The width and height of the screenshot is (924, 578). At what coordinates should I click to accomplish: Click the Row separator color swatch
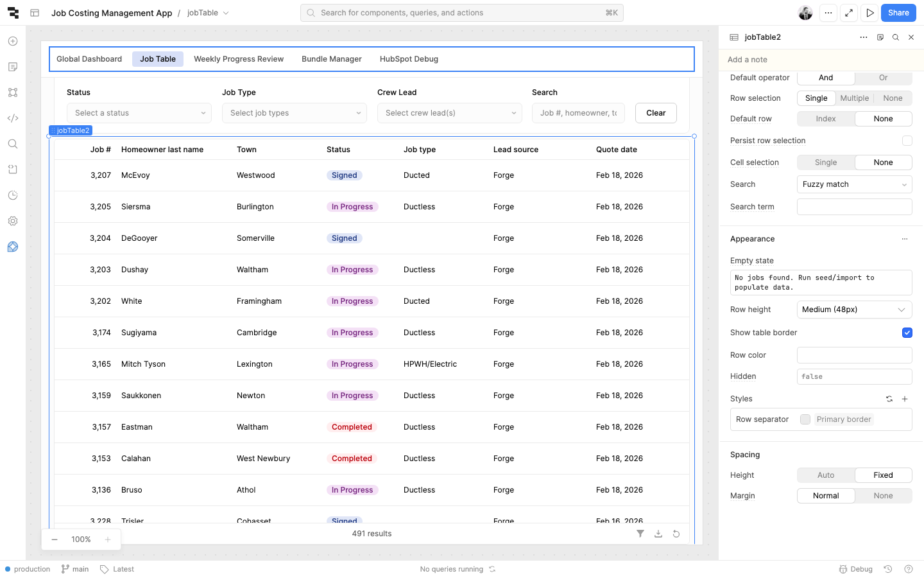805,419
